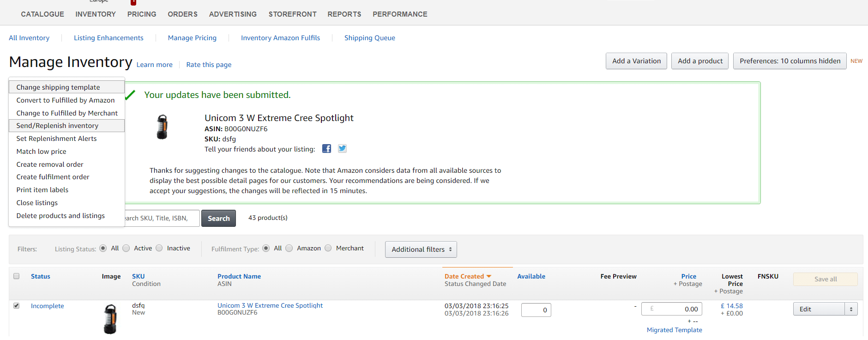
Task: Go to Shipping Queue tab
Action: (370, 38)
